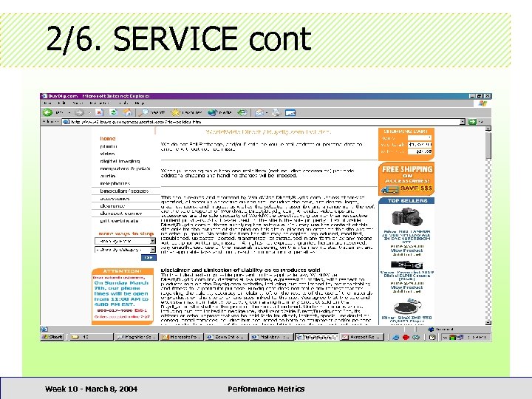Image resolution: width=532 pixels, height=399 pixels.
Task: Click the IE Forward arrow icon
Action: click(79, 112)
